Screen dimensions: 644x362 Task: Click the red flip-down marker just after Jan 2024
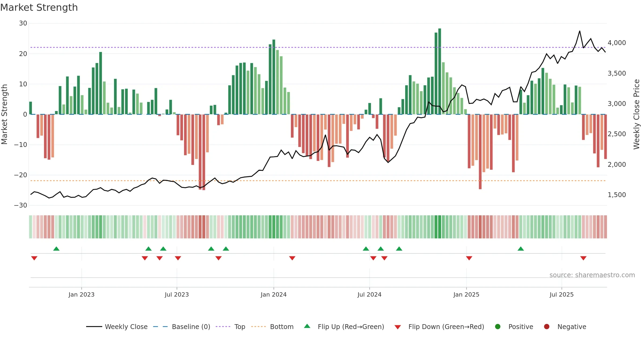pos(292,258)
